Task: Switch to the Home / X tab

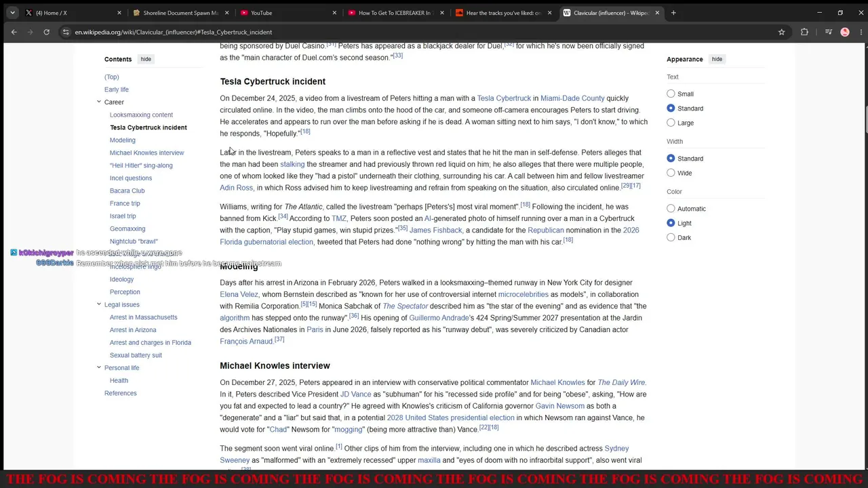Action: click(73, 13)
